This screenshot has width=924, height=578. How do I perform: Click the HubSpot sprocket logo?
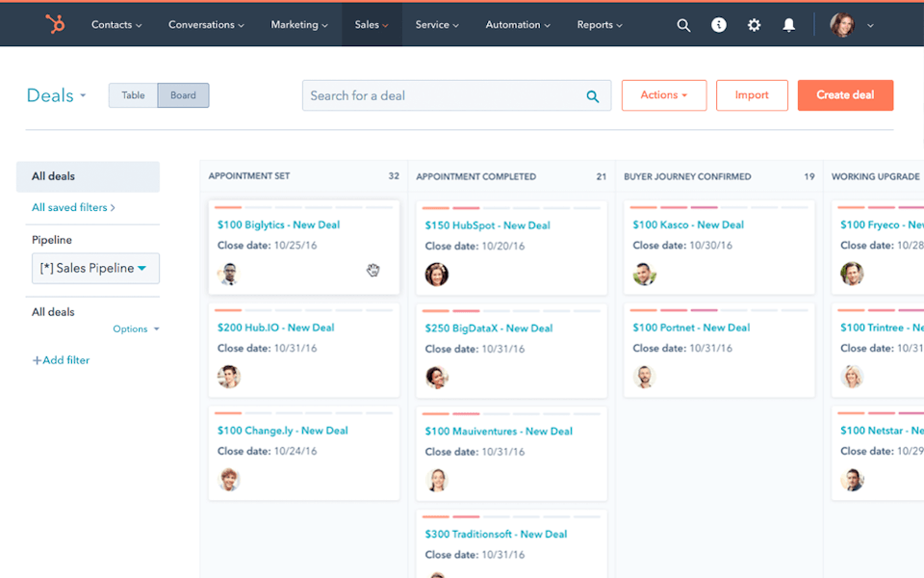(x=55, y=24)
